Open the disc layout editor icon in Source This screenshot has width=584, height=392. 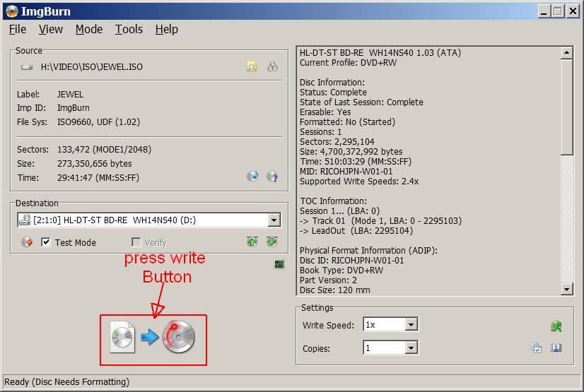(x=272, y=66)
